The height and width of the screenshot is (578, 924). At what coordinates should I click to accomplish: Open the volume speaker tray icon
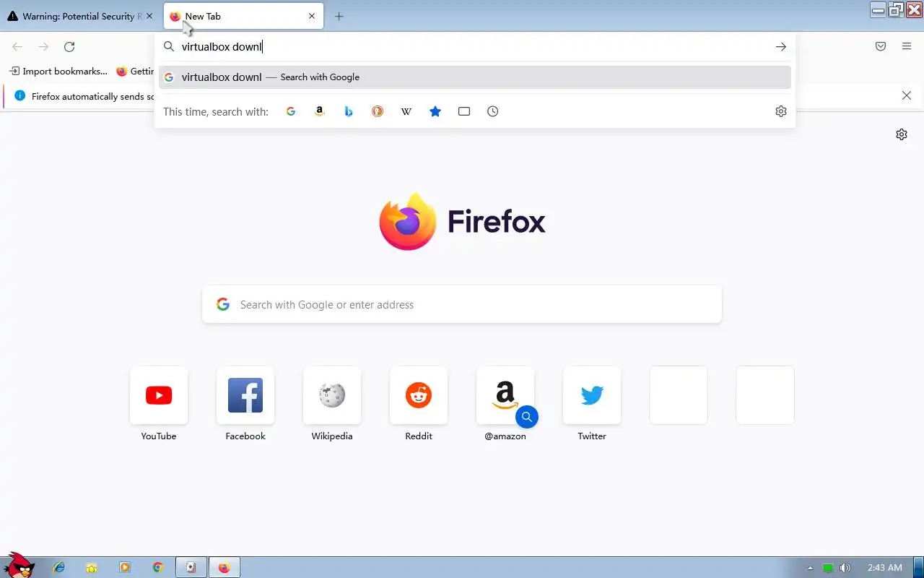(845, 568)
